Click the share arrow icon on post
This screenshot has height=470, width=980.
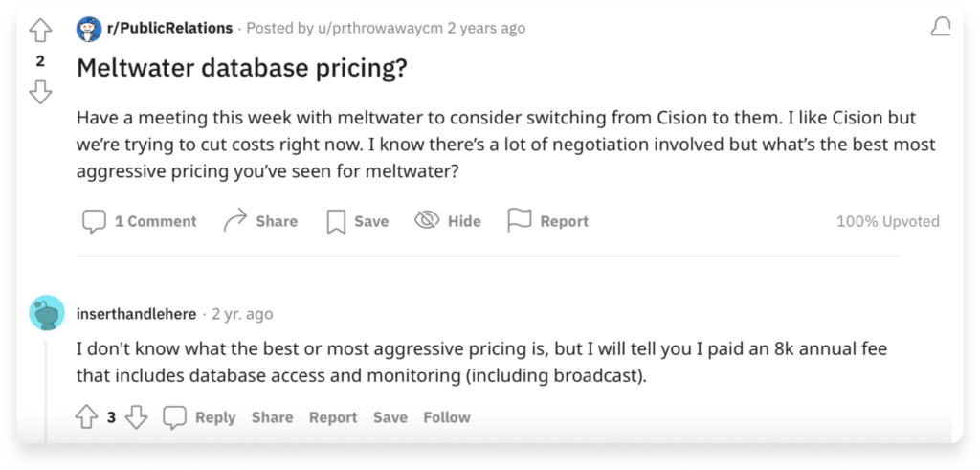click(x=234, y=221)
